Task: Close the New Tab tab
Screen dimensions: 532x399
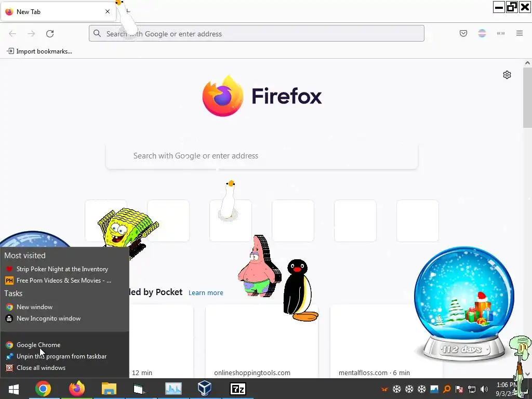Action: coord(108,11)
